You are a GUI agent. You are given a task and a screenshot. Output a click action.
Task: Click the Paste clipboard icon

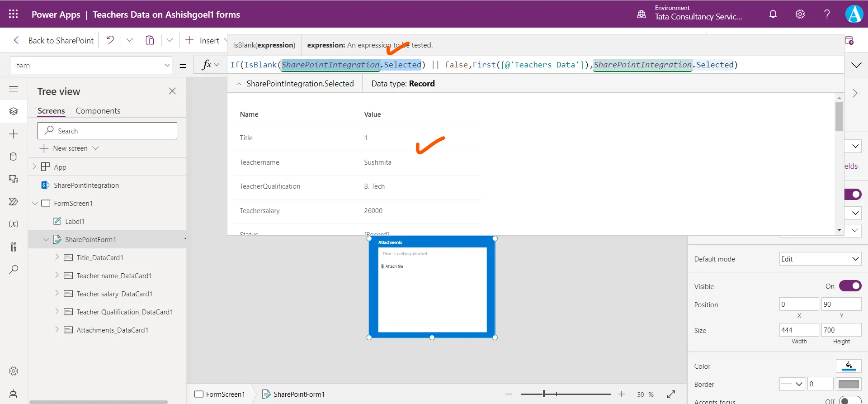pos(150,40)
